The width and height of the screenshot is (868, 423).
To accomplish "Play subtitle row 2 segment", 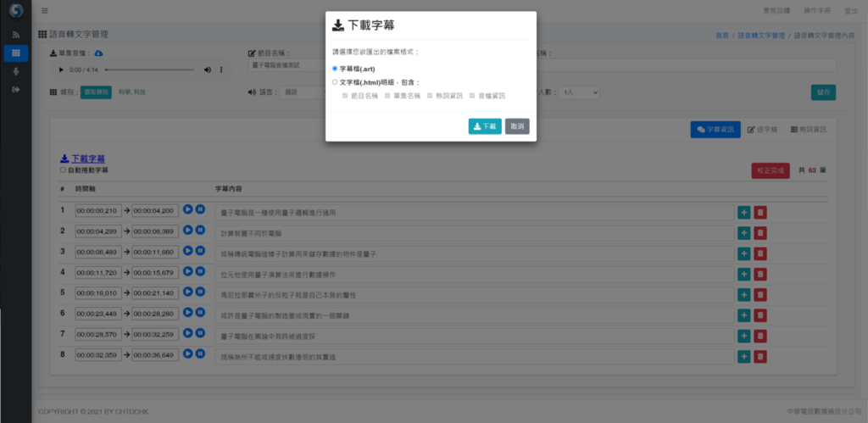I will click(187, 230).
